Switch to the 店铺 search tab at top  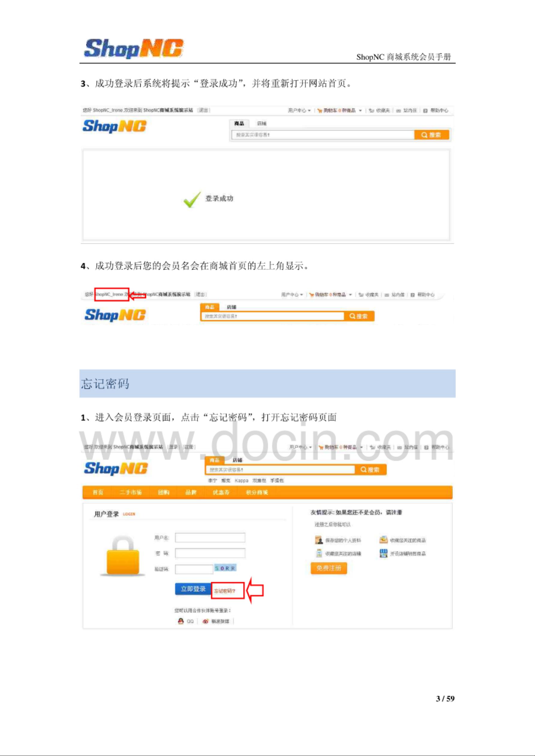point(262,123)
